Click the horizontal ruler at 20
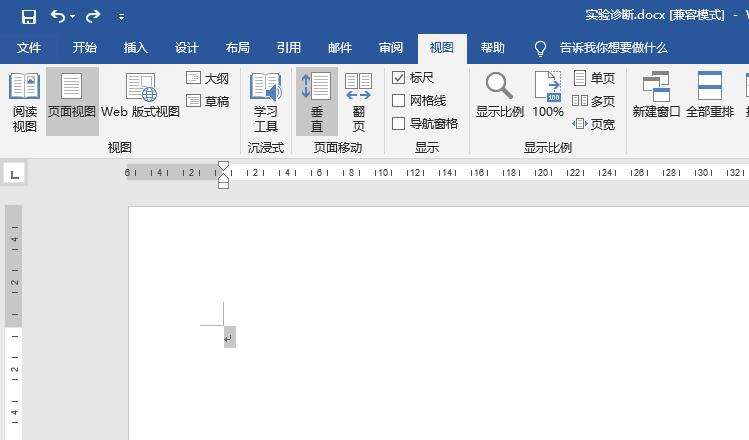The width and height of the screenshot is (749, 440). pyautogui.click(x=543, y=172)
